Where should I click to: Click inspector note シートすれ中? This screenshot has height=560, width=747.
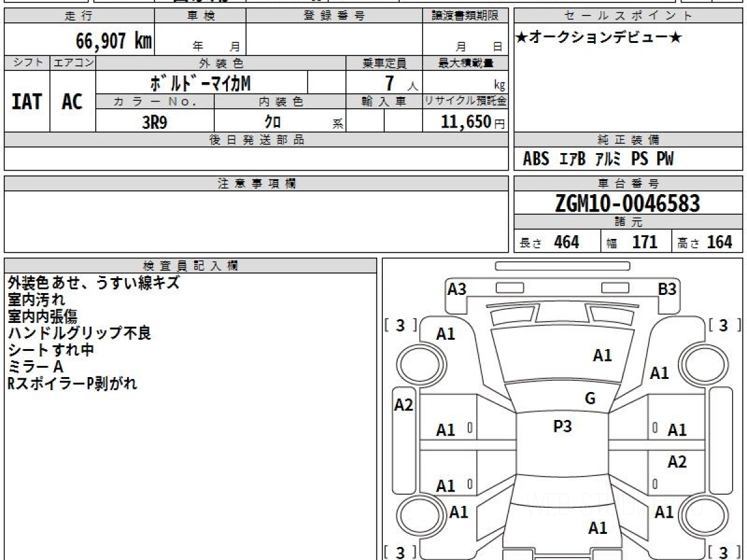point(51,350)
